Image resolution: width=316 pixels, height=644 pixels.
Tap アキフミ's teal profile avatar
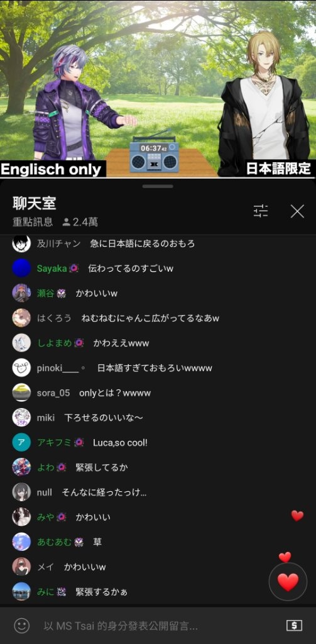click(21, 442)
